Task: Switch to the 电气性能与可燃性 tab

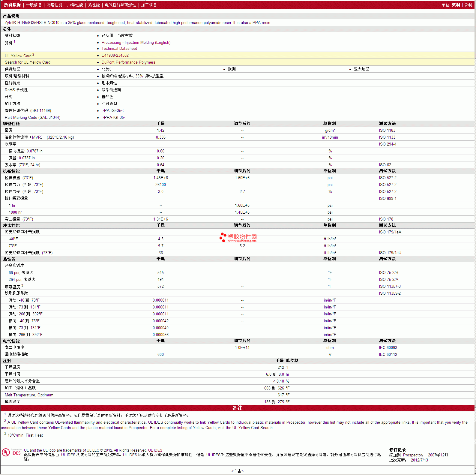Action: (120, 5)
